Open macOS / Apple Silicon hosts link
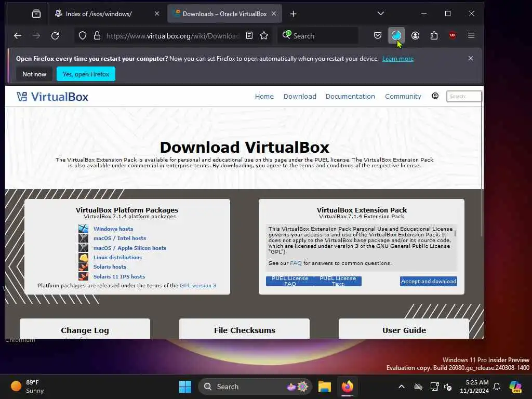This screenshot has height=399, width=532. (x=130, y=248)
